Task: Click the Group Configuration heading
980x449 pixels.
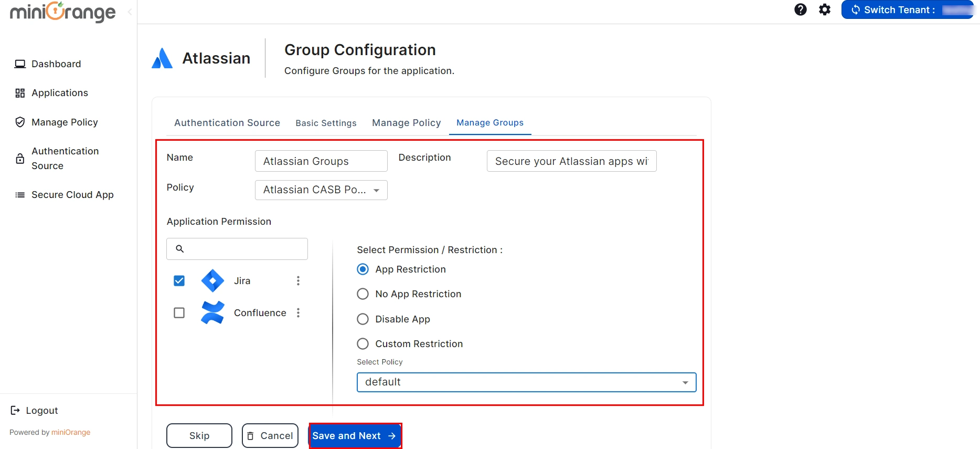Action: click(x=360, y=50)
